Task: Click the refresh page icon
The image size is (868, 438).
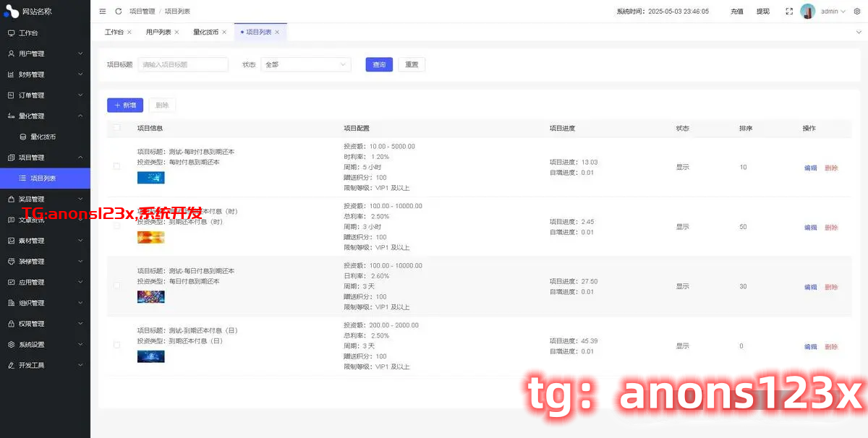Action: point(119,12)
